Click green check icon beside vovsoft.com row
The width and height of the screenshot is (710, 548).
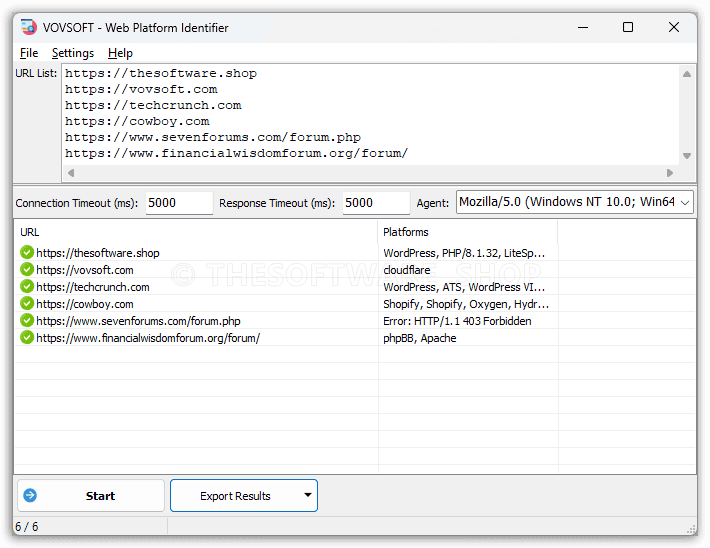27,269
